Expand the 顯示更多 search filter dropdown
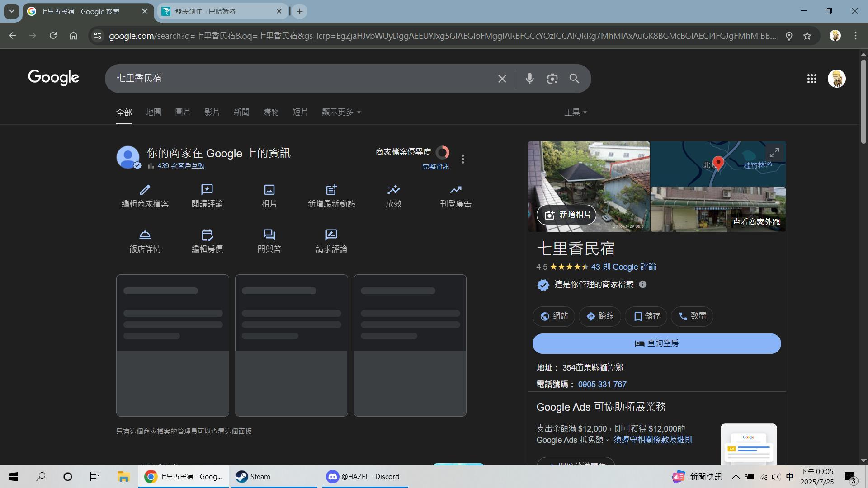Screen dimensions: 868x488 tap(341, 112)
